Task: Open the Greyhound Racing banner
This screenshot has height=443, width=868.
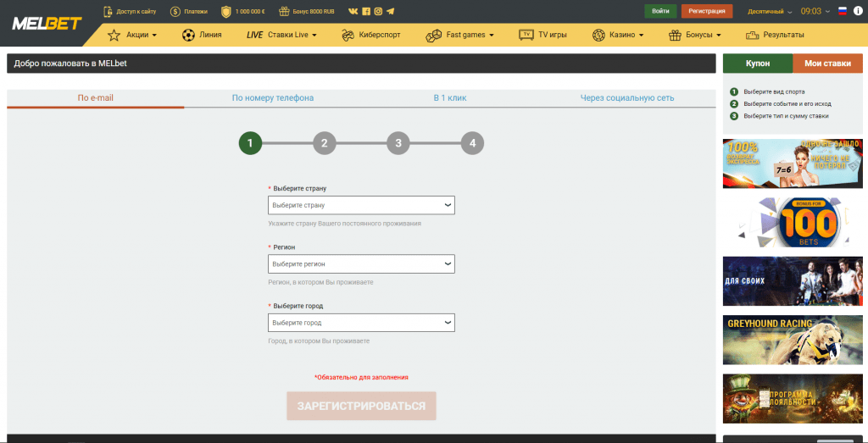Action: click(793, 341)
